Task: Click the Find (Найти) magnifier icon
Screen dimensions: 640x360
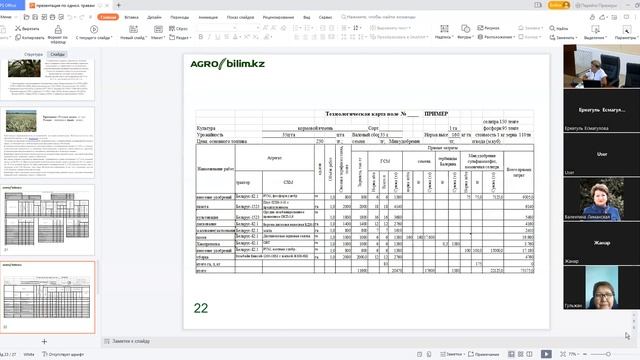Action: (552, 28)
